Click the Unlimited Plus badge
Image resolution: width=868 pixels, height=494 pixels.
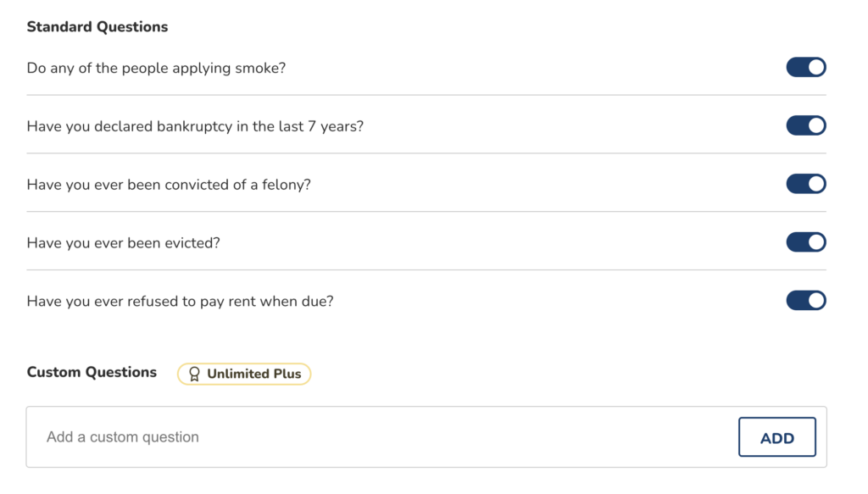click(x=243, y=373)
